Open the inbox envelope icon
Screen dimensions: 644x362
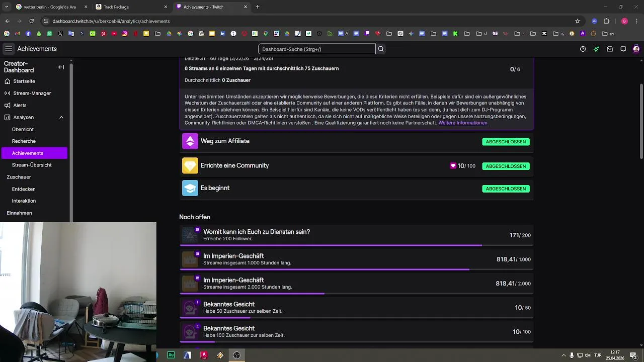609,49
